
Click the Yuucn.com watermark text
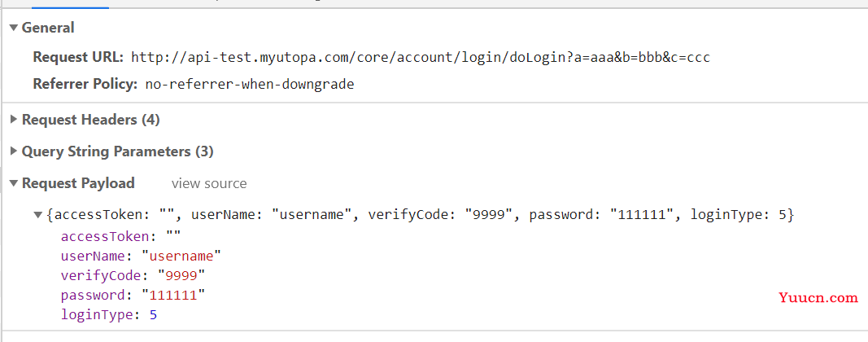tap(818, 298)
